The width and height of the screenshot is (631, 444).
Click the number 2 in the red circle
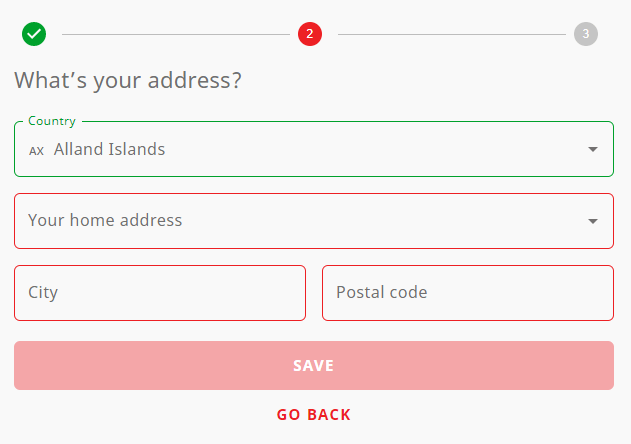pos(310,34)
